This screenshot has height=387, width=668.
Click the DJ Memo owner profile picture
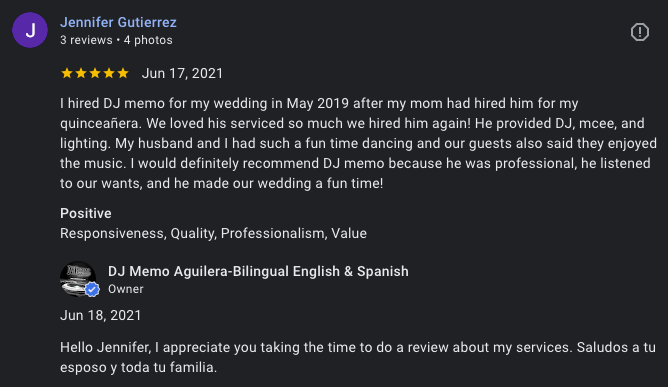tap(78, 279)
